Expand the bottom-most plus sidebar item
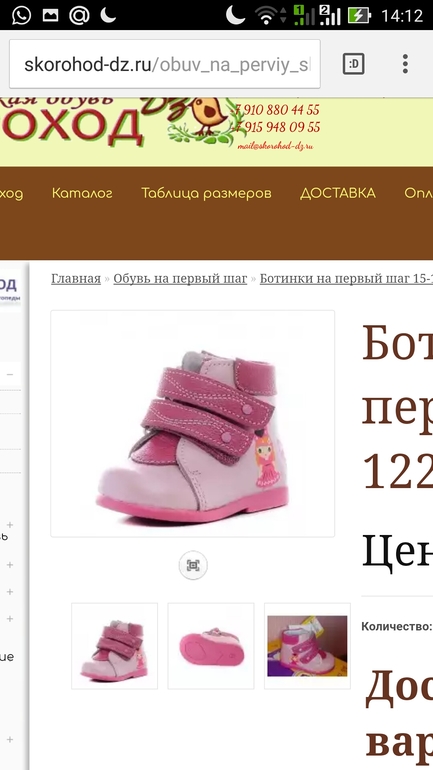The image size is (433, 770). [x=10, y=740]
